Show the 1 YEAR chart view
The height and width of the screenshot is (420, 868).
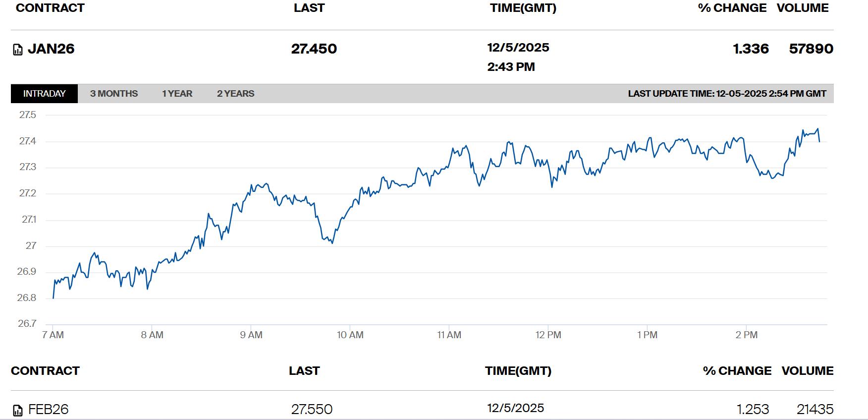tap(177, 94)
